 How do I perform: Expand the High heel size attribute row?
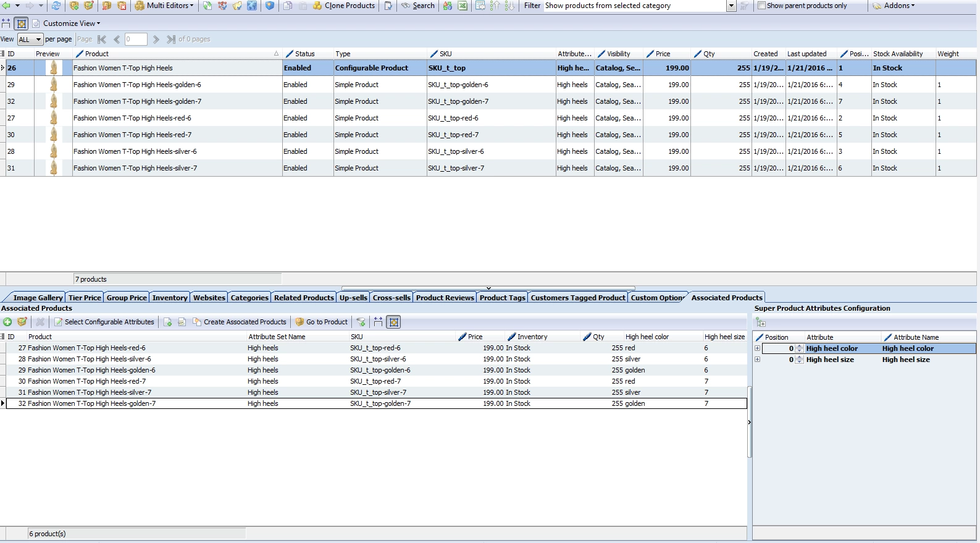pos(757,360)
